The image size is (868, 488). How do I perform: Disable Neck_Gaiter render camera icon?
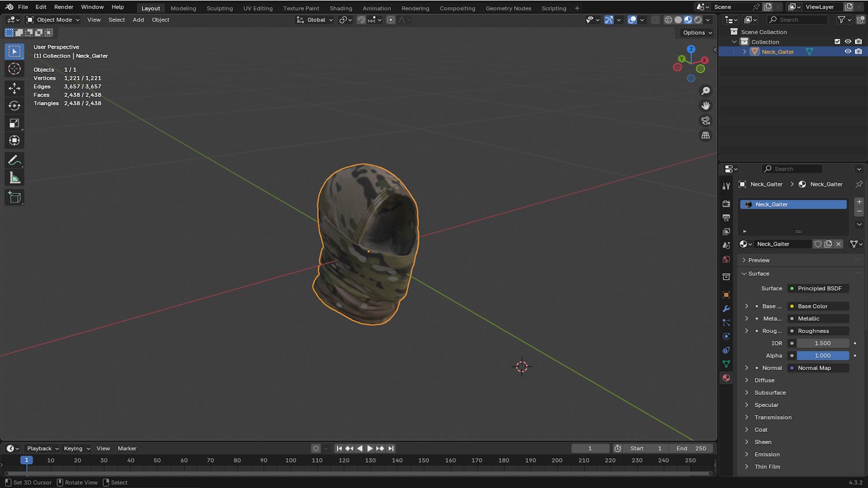click(858, 52)
